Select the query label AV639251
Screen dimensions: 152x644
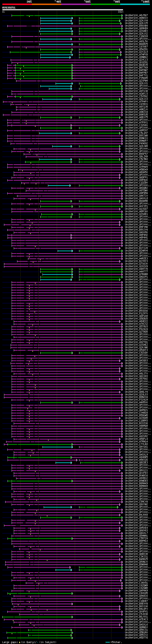(9, 8)
